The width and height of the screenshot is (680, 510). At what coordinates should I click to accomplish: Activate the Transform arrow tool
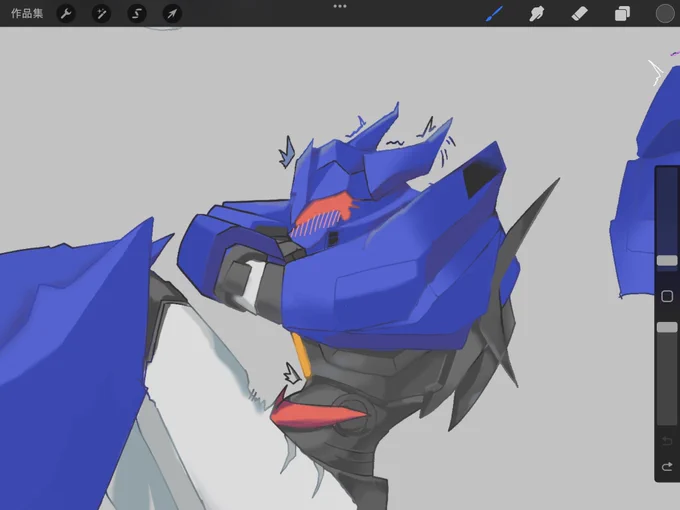(x=172, y=14)
